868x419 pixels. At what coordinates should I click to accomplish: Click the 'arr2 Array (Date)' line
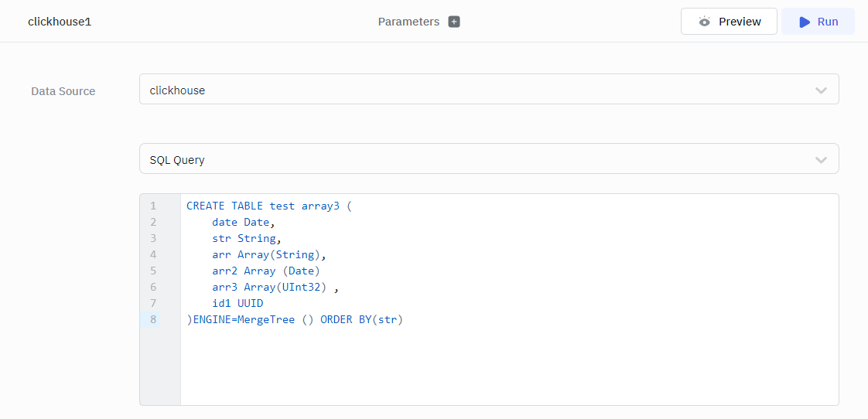coord(265,271)
